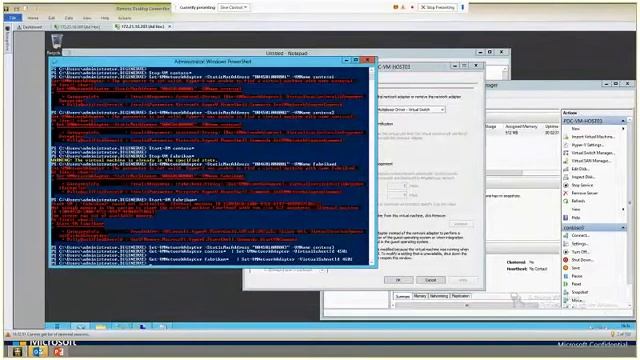Switch to the Dashboard tab
Viewport: 640px width, 360px height.
pos(30,27)
